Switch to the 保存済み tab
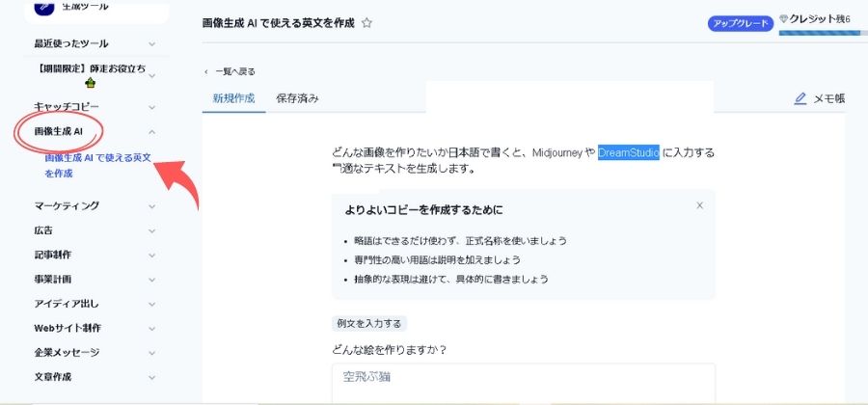 tap(297, 98)
